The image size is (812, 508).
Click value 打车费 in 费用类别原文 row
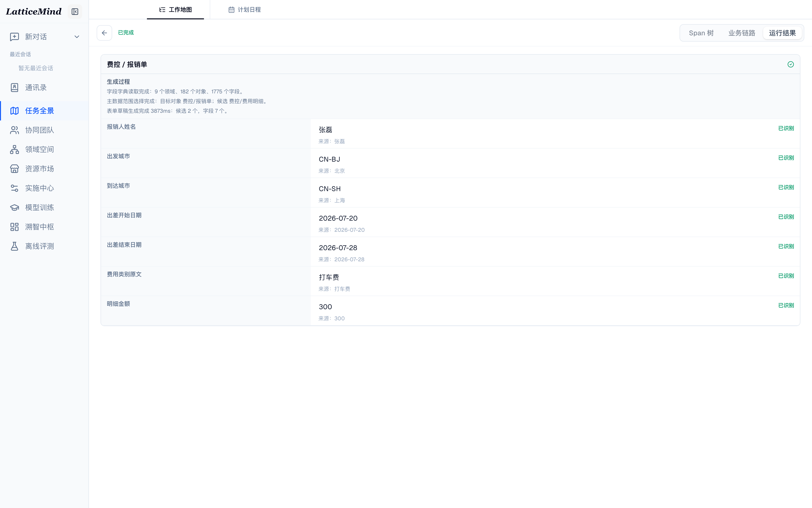(x=328, y=277)
